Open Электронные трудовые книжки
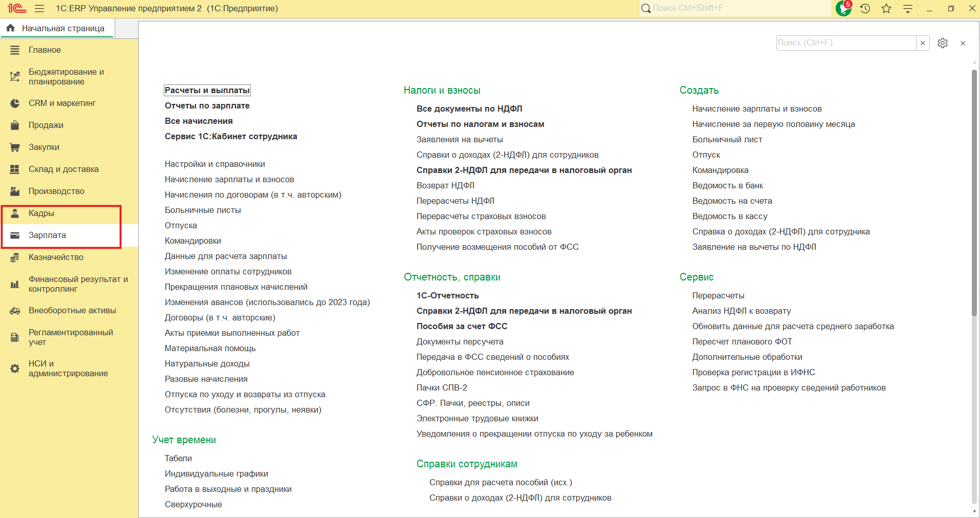980x518 pixels. tap(477, 419)
